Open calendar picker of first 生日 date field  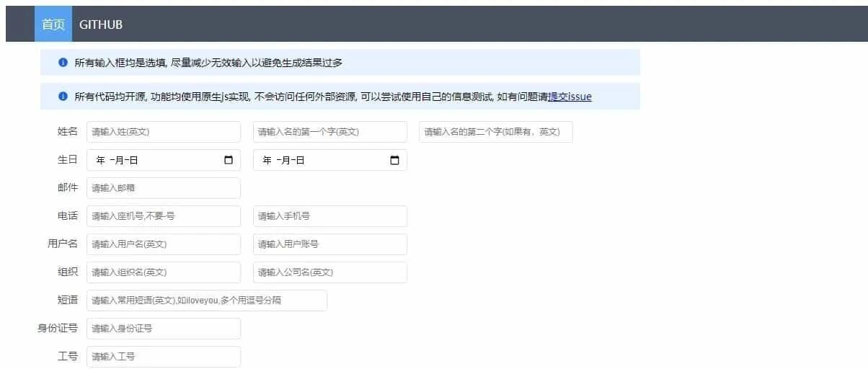coord(229,160)
